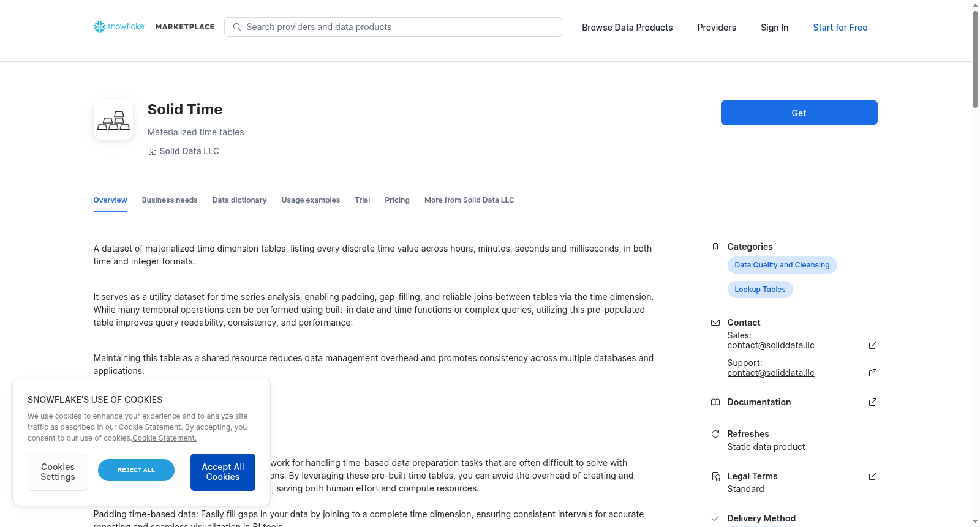The height and width of the screenshot is (527, 980).
Task: Select the Usage examples tab
Action: coord(311,200)
